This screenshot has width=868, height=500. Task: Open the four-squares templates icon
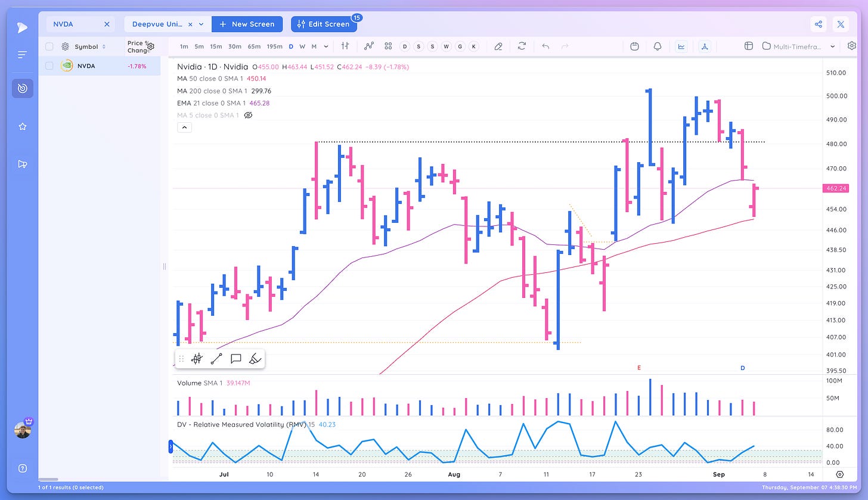(388, 46)
